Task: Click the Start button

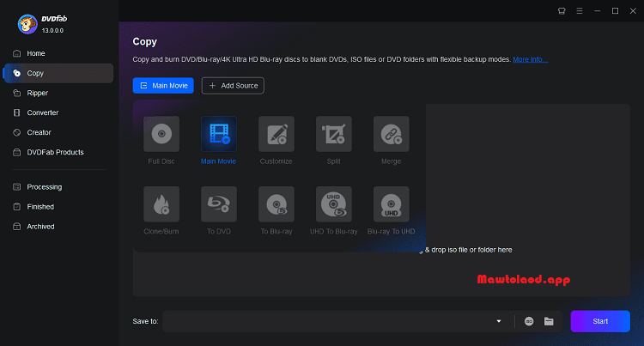Action: coord(600,321)
